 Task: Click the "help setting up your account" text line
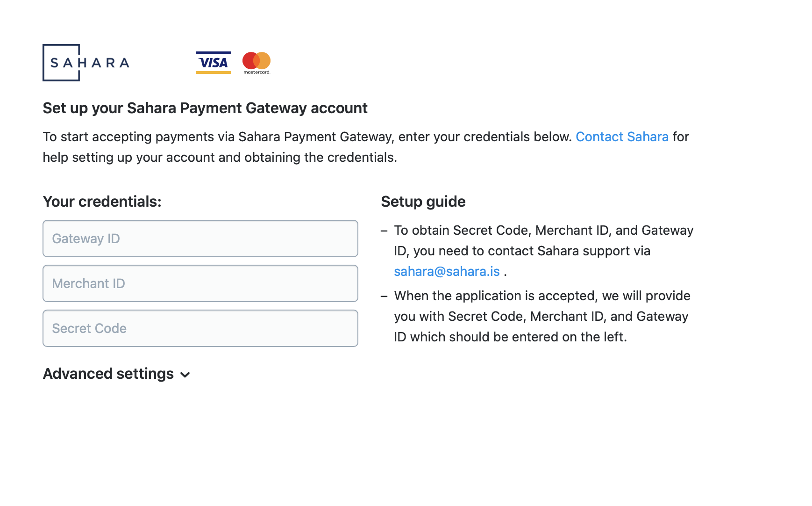220,157
